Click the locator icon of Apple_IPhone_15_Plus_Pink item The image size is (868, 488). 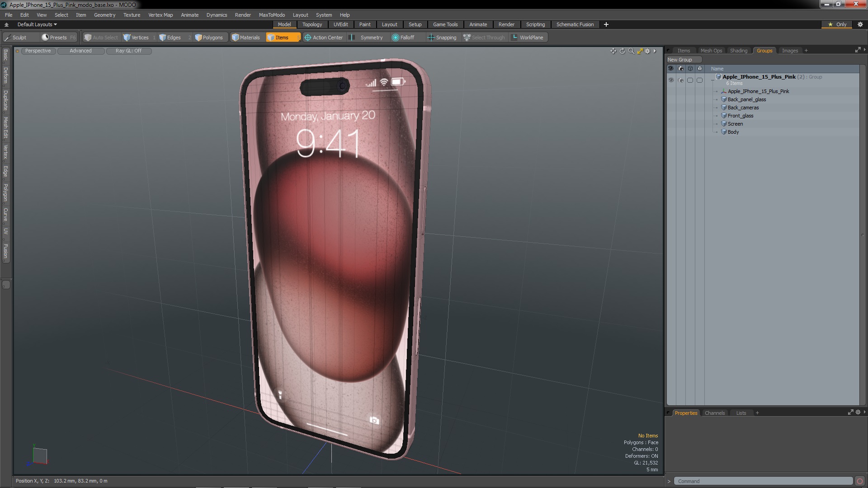pos(724,91)
